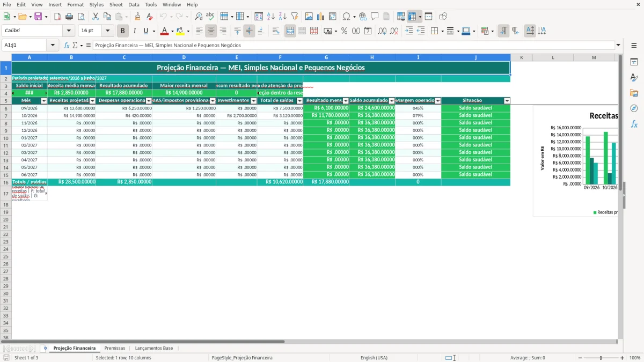
Task: Open the Data menu
Action: [x=134, y=4]
